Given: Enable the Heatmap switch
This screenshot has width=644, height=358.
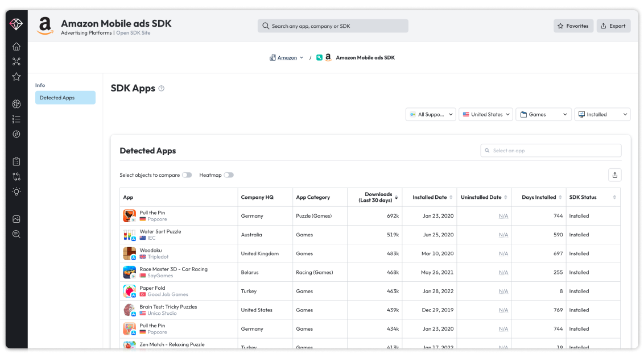Looking at the screenshot, I should point(229,175).
